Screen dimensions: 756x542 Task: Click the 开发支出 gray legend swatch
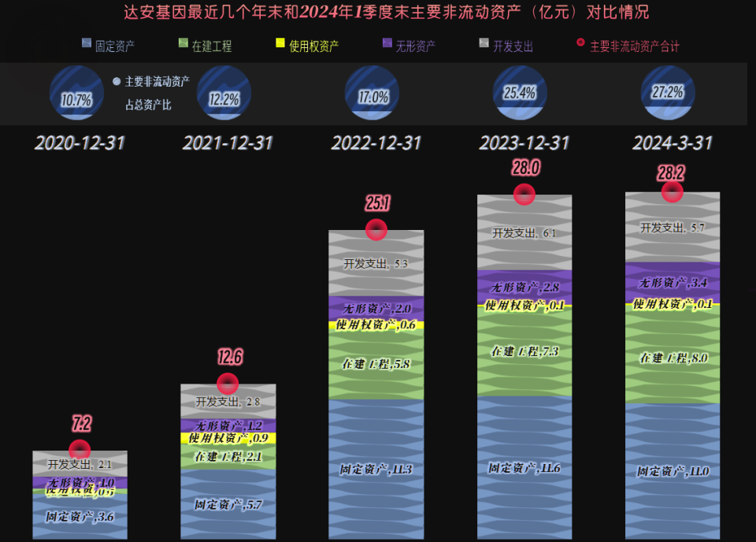click(x=484, y=43)
